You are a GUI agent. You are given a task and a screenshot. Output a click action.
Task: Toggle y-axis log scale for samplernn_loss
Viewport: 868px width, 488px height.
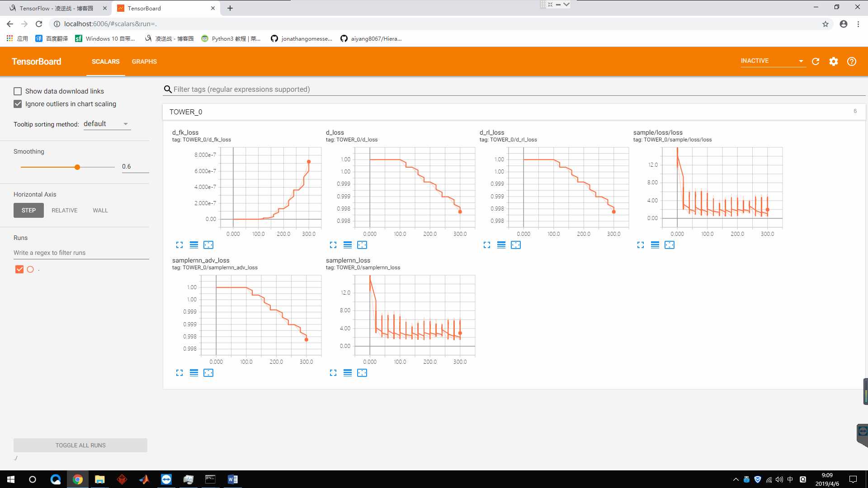tap(348, 373)
